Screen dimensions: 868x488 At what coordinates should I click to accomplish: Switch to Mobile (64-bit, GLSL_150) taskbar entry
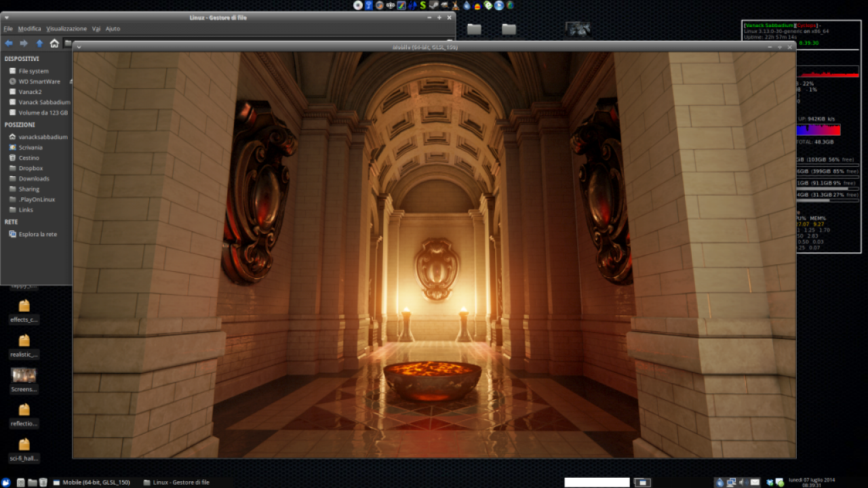(92, 483)
